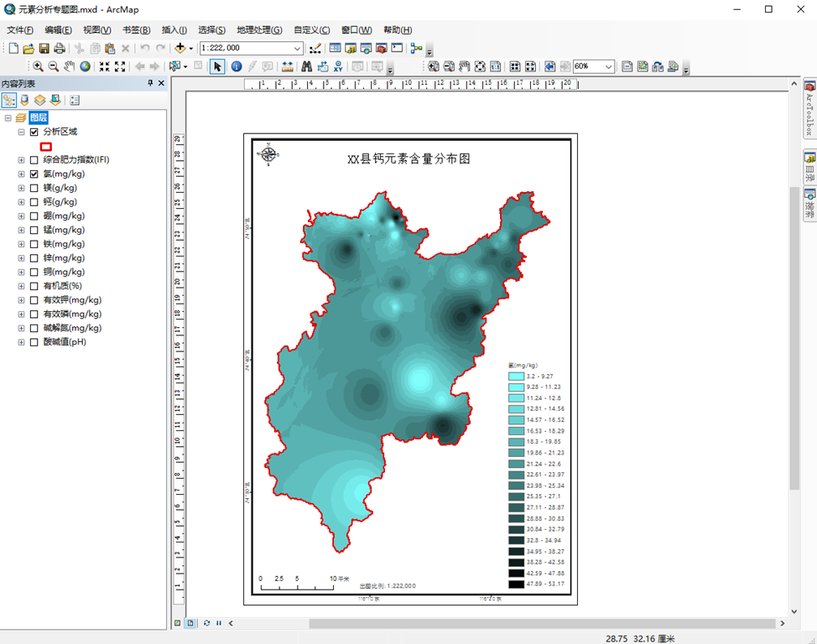This screenshot has width=817, height=644.
Task: Click the Fixed Zoom Out icon
Action: coord(120,66)
